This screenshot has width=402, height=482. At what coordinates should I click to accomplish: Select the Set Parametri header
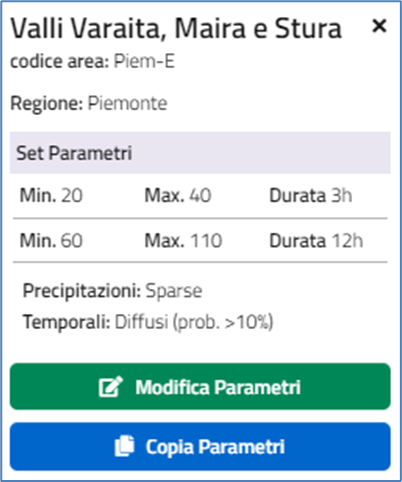pyautogui.click(x=200, y=153)
